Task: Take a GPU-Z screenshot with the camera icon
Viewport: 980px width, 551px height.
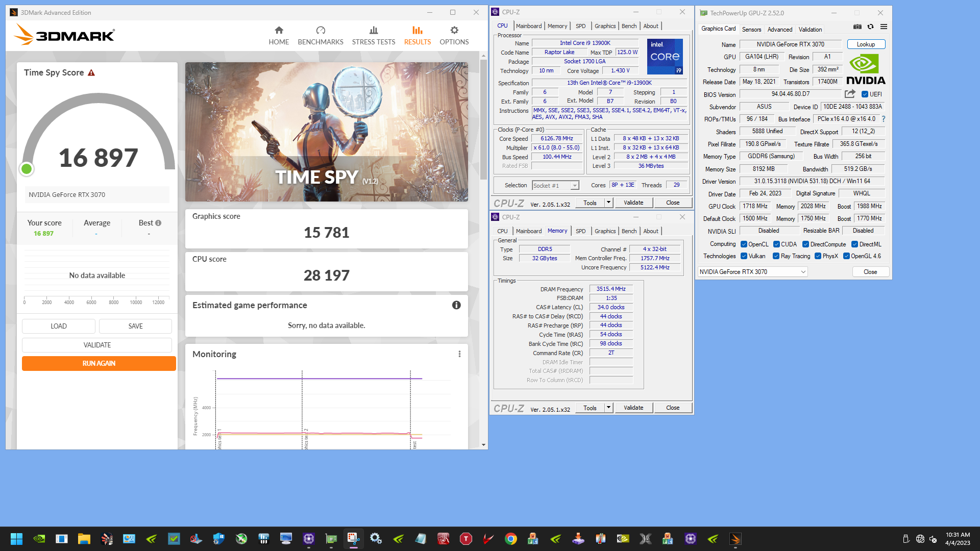Action: pos(857,27)
